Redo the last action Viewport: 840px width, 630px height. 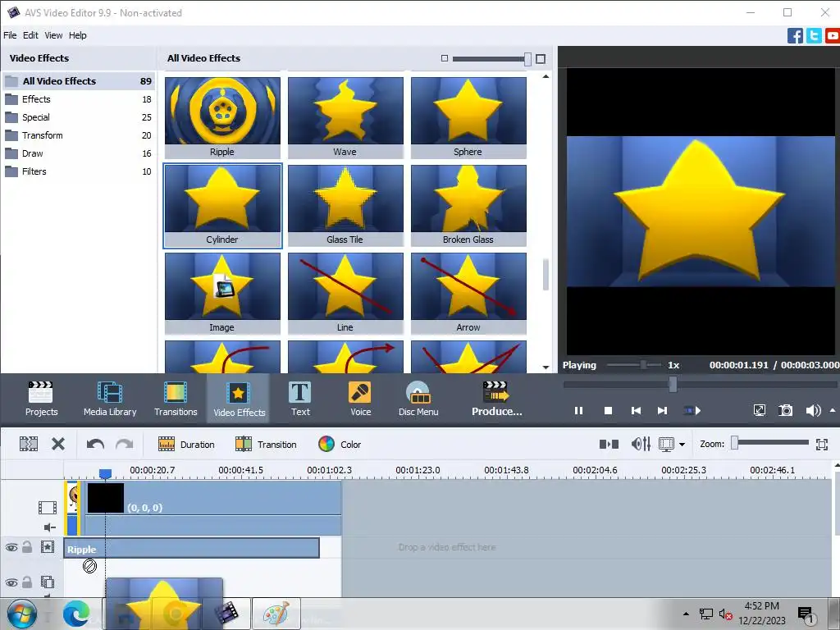coord(125,444)
